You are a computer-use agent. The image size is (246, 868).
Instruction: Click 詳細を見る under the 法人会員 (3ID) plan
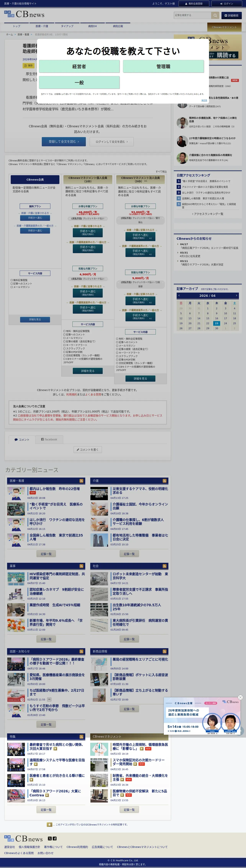tap(140, 379)
